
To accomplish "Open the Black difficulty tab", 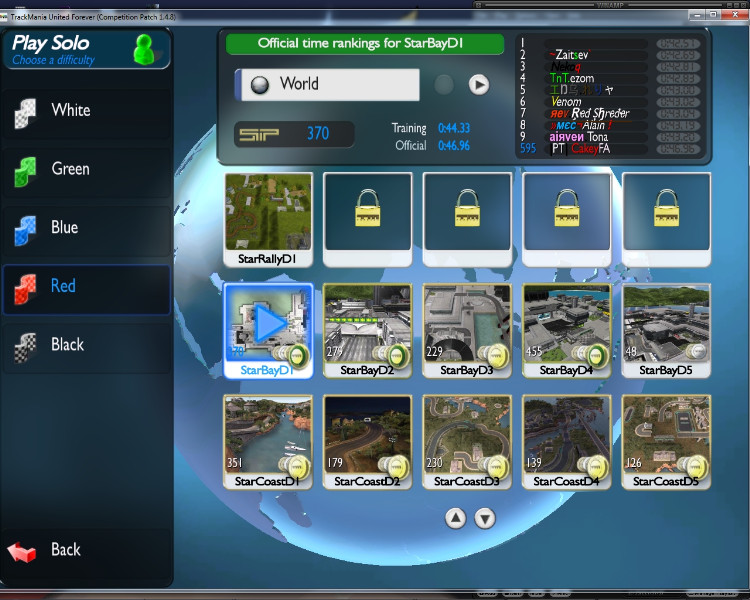I will click(x=86, y=345).
